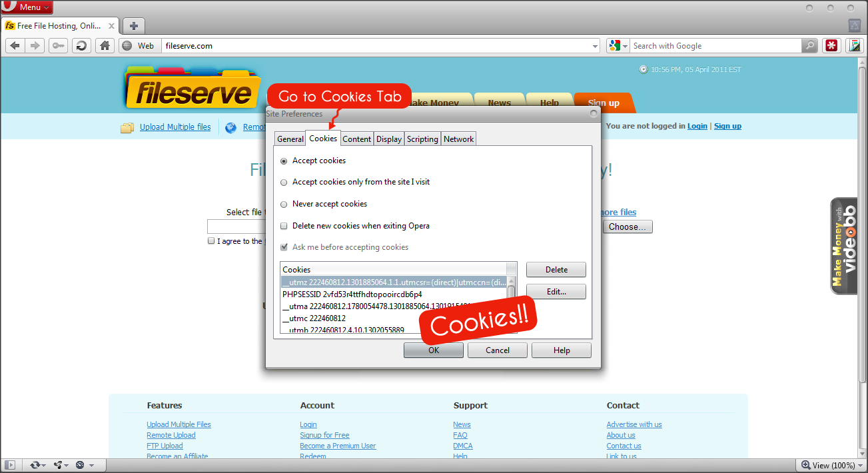Expand the address bar history dropdown

(x=596, y=46)
